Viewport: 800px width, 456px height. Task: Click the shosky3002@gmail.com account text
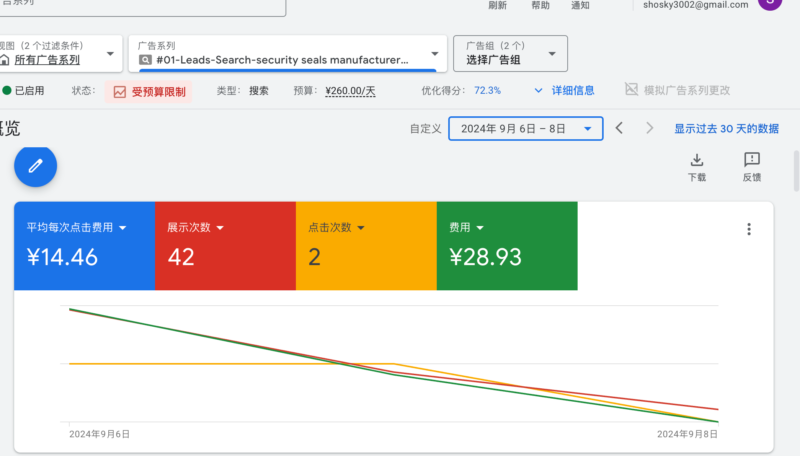[x=695, y=5]
